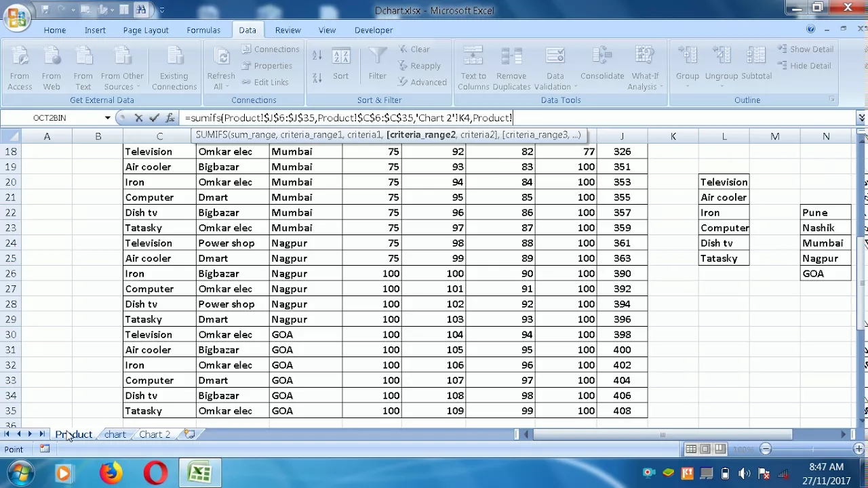The height and width of the screenshot is (488, 868).
Task: Click the Cancel formula X icon
Action: (x=138, y=118)
